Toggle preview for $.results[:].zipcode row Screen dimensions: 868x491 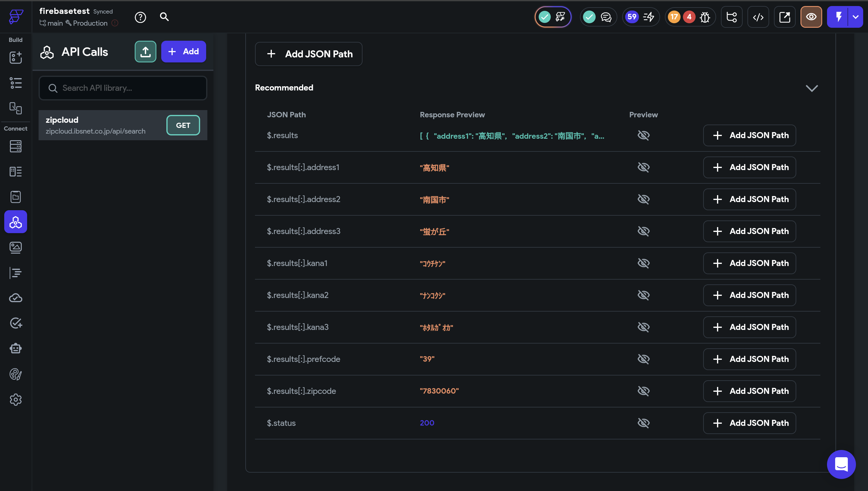click(x=643, y=391)
